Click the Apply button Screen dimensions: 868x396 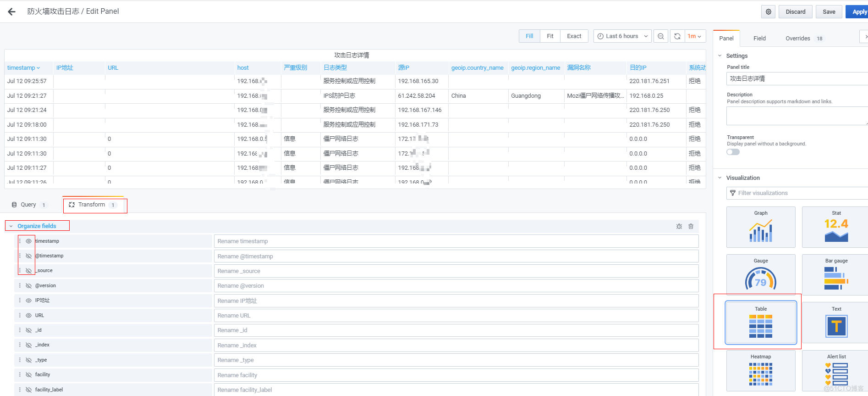point(858,12)
